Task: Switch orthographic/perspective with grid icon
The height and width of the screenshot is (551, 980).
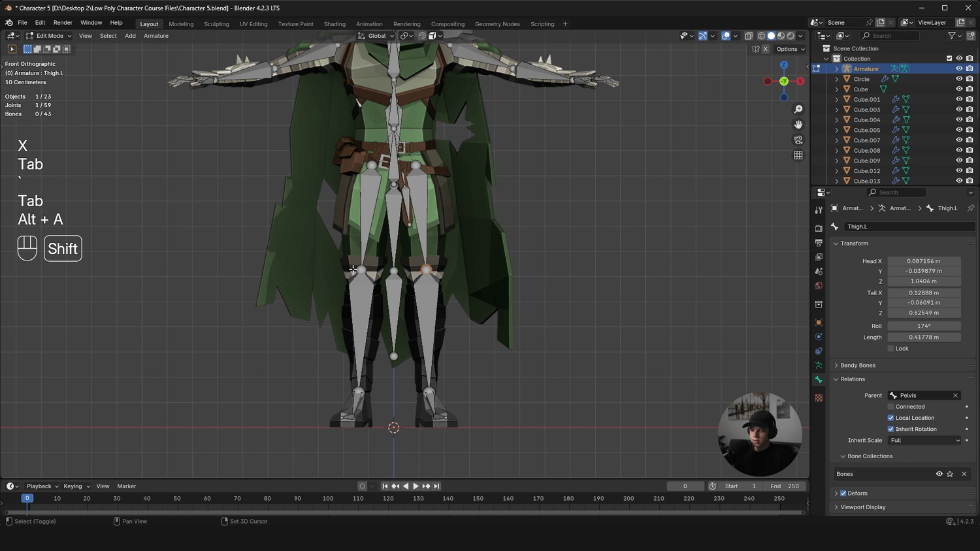Action: 798,155
